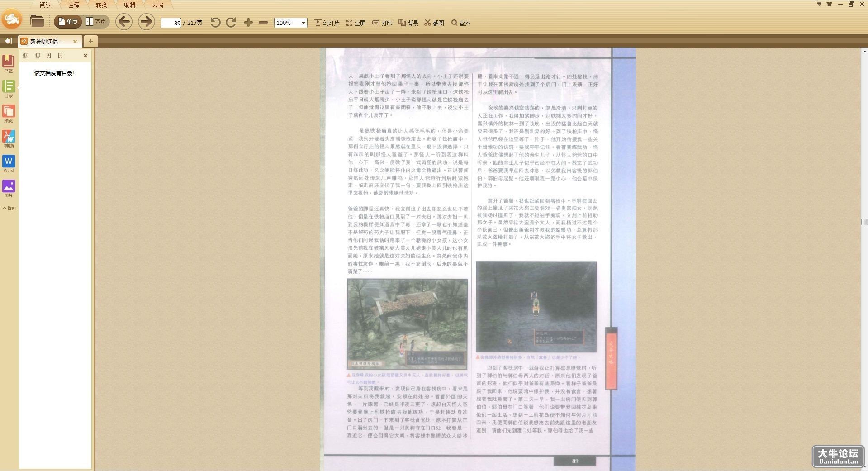The height and width of the screenshot is (471, 868).
Task: Click the 图片 image export sidebar icon
Action: pyautogui.click(x=9, y=189)
